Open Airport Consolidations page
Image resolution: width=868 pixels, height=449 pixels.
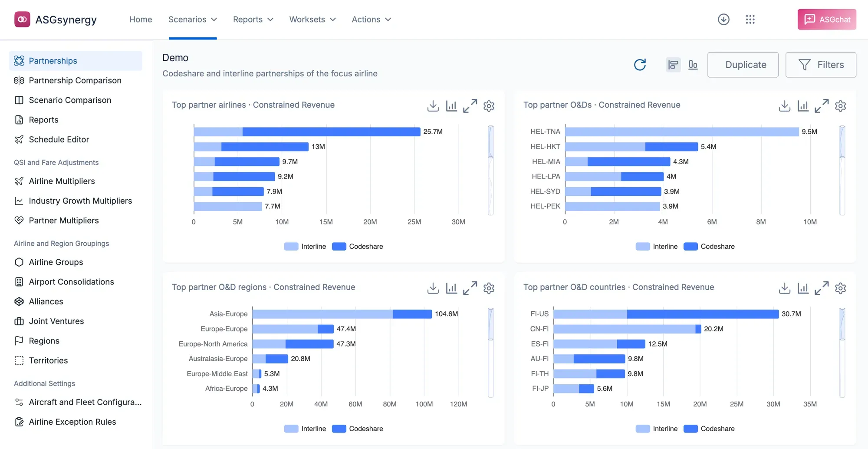tap(76, 282)
